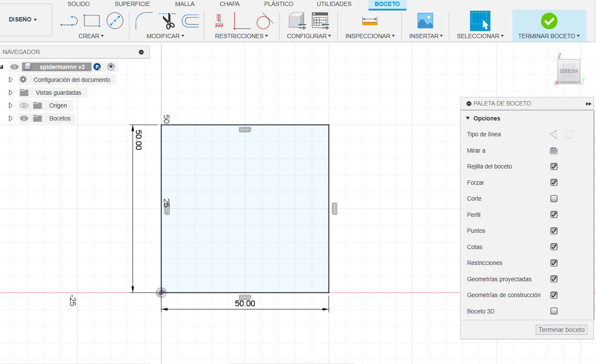Switch to the SOLIDO tab

pyautogui.click(x=79, y=4)
